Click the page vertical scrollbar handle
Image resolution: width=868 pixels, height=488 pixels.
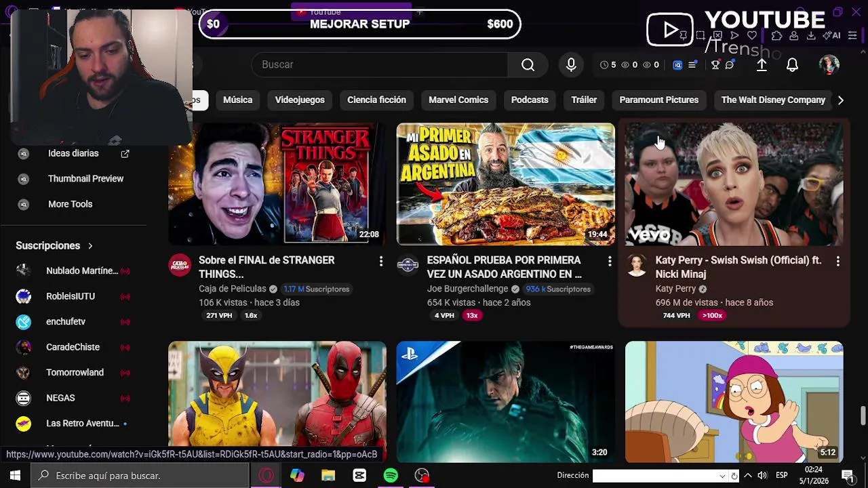863,415
